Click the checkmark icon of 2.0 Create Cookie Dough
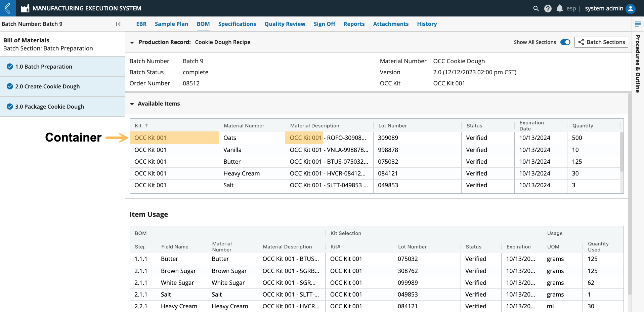Viewport: 644px width, 312px height. [x=10, y=86]
